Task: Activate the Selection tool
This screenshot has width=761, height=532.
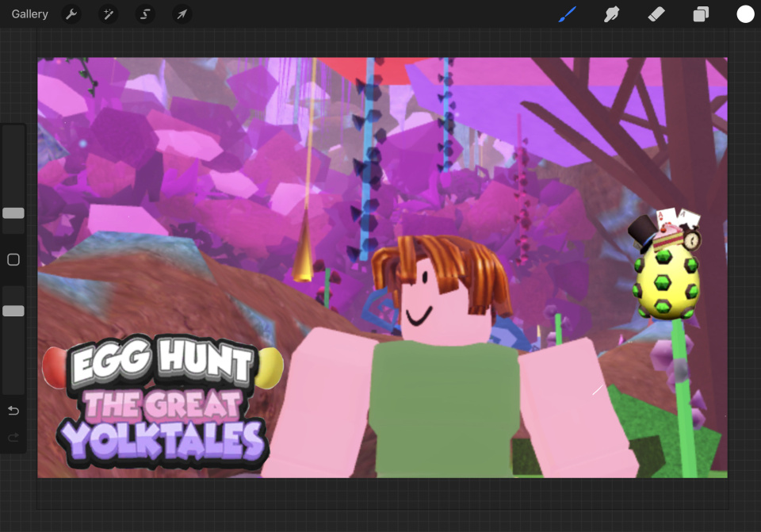Action: point(145,14)
